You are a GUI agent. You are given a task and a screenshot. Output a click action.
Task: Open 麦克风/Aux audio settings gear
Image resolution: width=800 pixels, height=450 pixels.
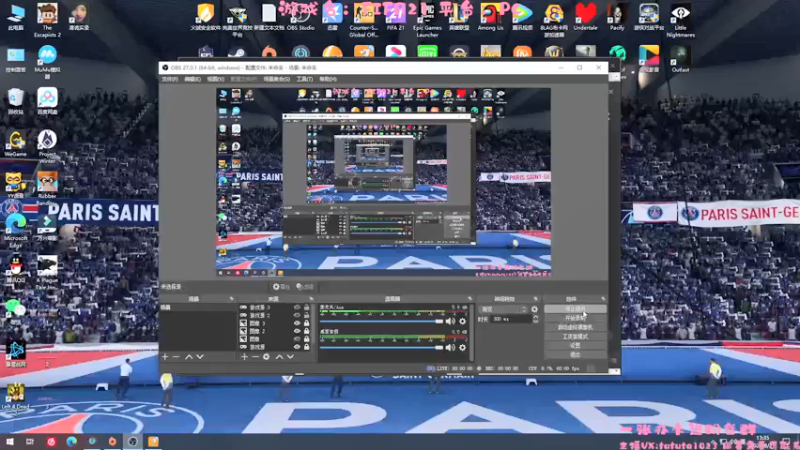[x=462, y=321]
